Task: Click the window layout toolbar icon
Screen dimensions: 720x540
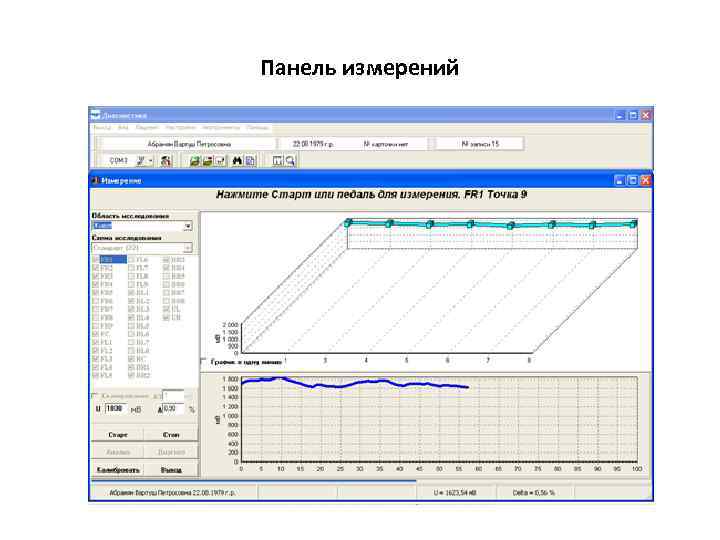Action: (277, 161)
